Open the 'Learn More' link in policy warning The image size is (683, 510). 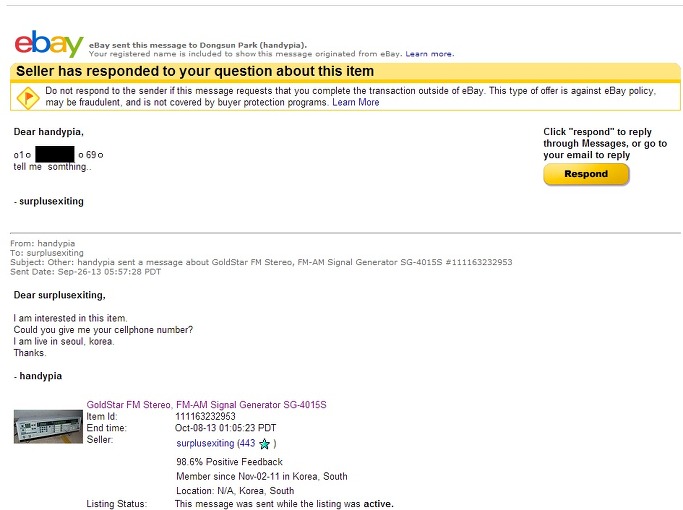(355, 102)
